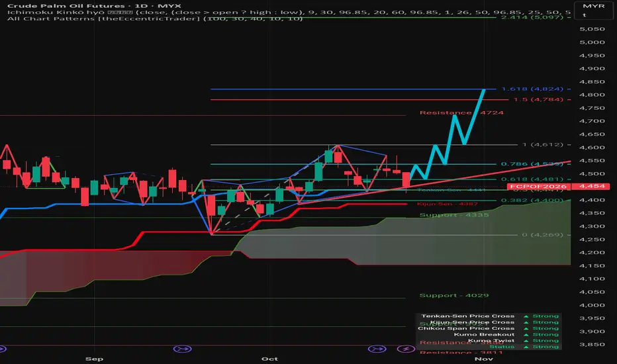This screenshot has width=617, height=364.
Task: Click the 4,300 price axis label
Action: (593, 226)
